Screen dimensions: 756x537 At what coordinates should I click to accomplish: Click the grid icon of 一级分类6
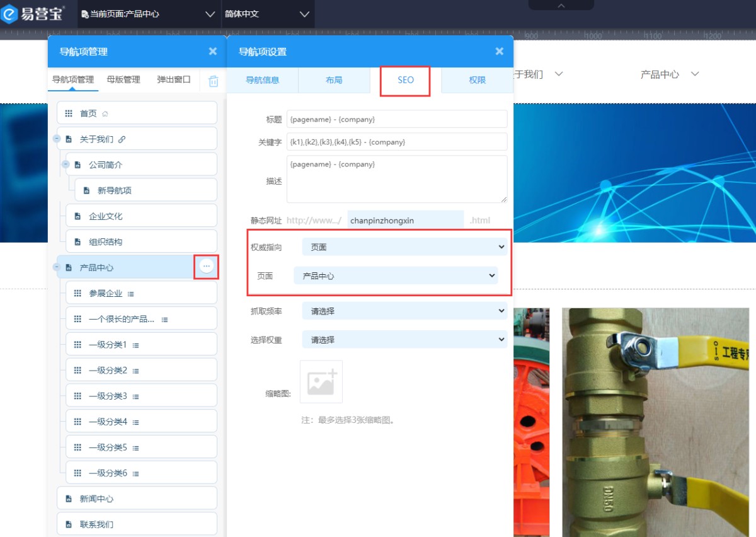[78, 473]
